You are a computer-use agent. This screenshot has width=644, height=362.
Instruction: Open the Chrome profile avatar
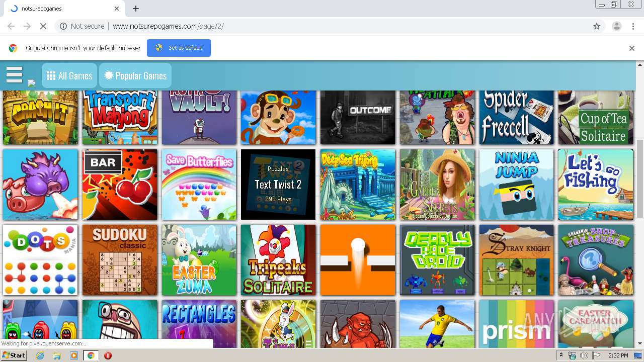click(616, 26)
